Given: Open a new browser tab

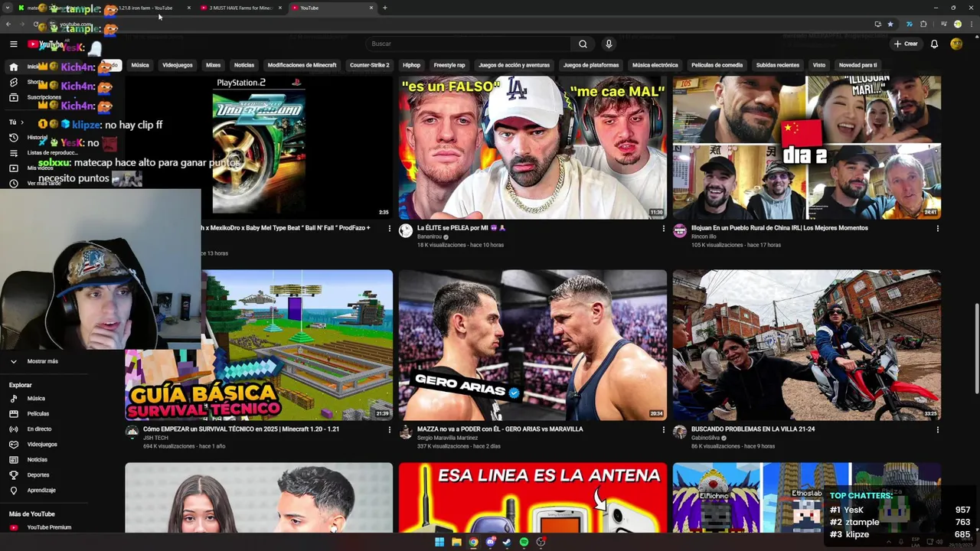Looking at the screenshot, I should pos(384,8).
